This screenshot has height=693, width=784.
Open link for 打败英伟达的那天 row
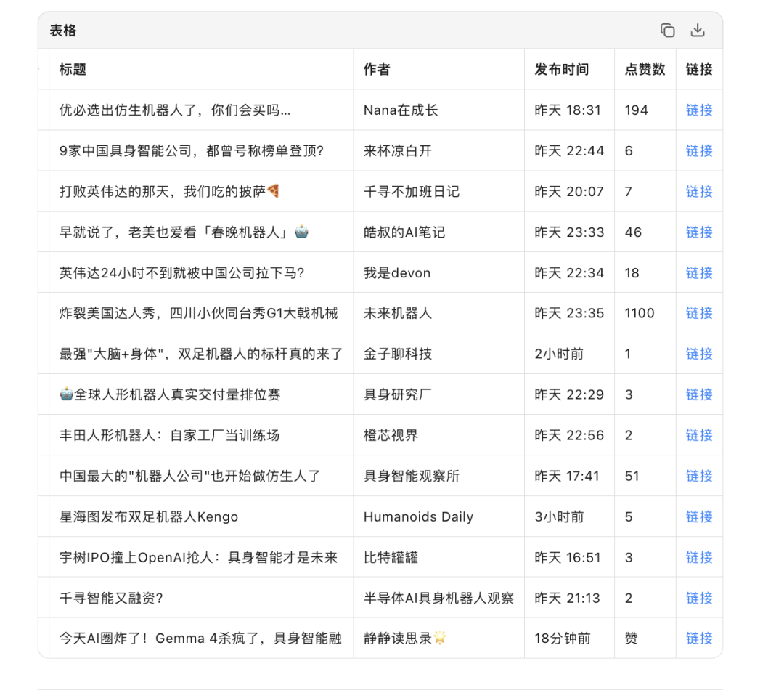coord(698,191)
